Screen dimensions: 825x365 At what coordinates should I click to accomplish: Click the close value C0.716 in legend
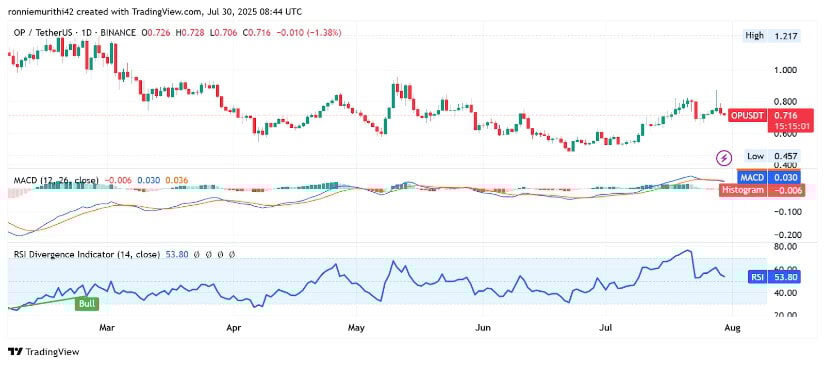click(256, 33)
